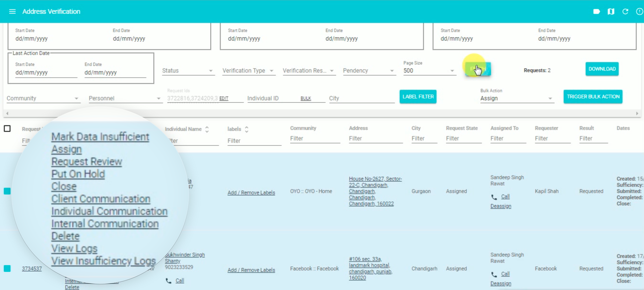Toggle the select-all checkbox in table header

[x=7, y=129]
